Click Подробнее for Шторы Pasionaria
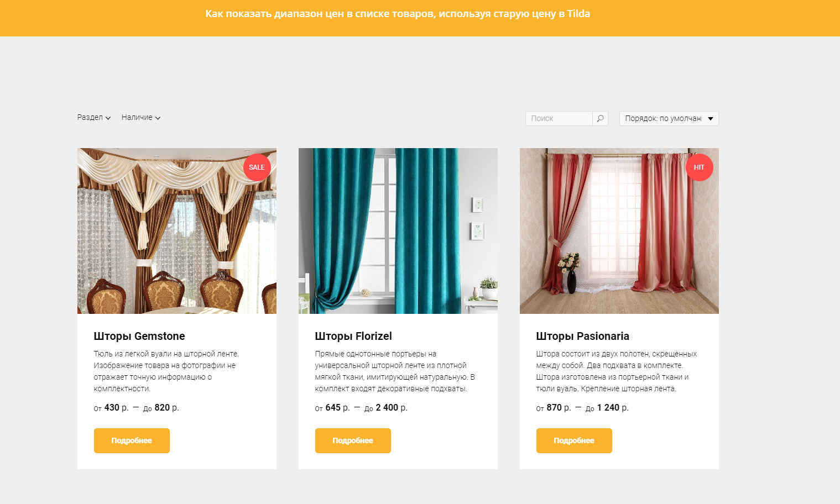Viewport: 840px width, 504px height. click(574, 440)
